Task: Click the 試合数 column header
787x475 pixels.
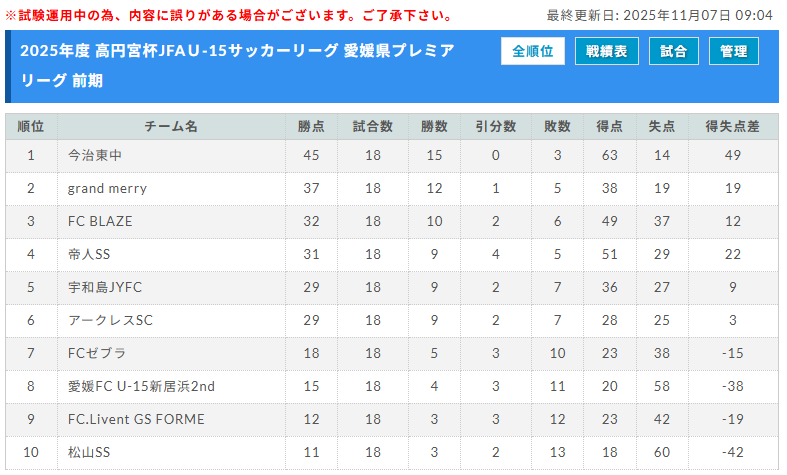Action: pos(373,127)
